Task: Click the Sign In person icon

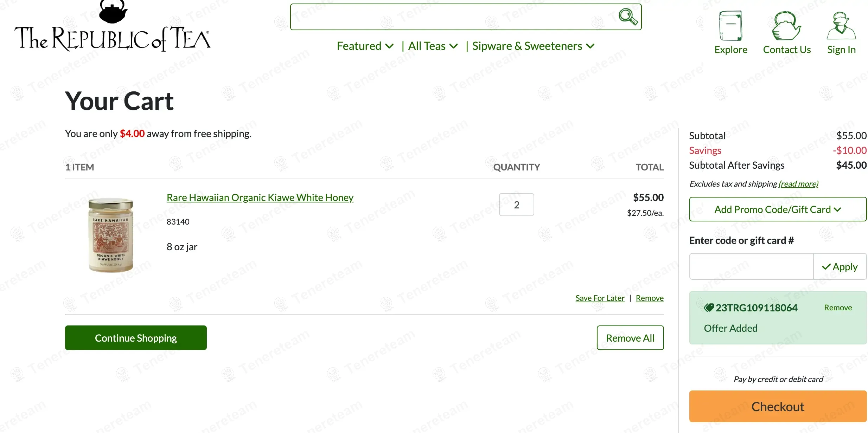Action: [x=841, y=26]
